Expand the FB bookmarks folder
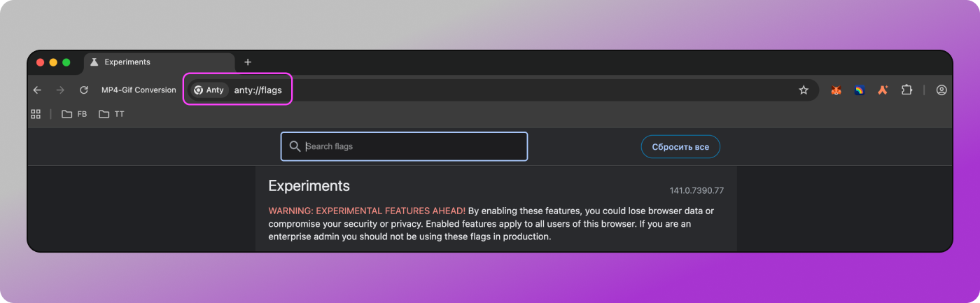Viewport: 980px width, 303px height. tap(74, 114)
